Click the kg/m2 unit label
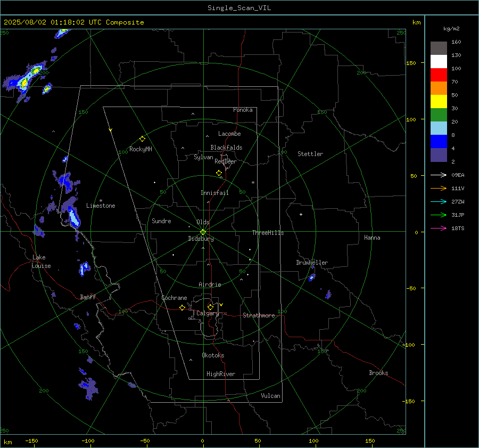The height and width of the screenshot is (448, 479). point(451,29)
